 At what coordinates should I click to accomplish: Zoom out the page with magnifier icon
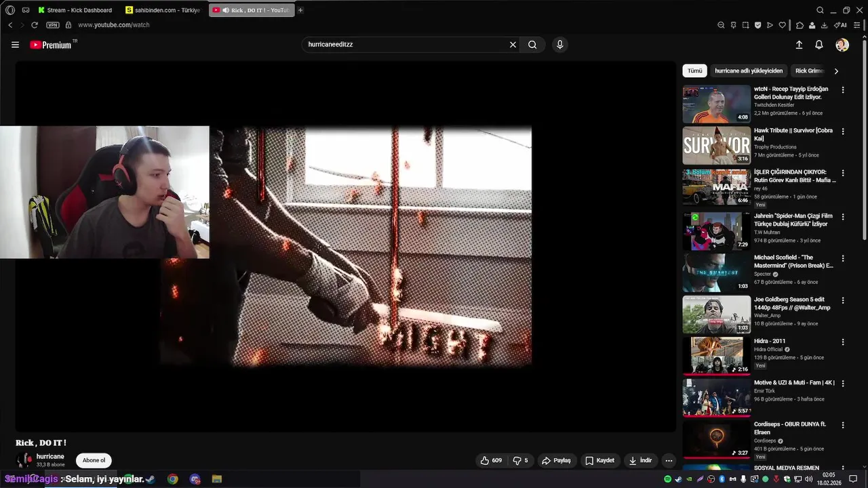[721, 25]
